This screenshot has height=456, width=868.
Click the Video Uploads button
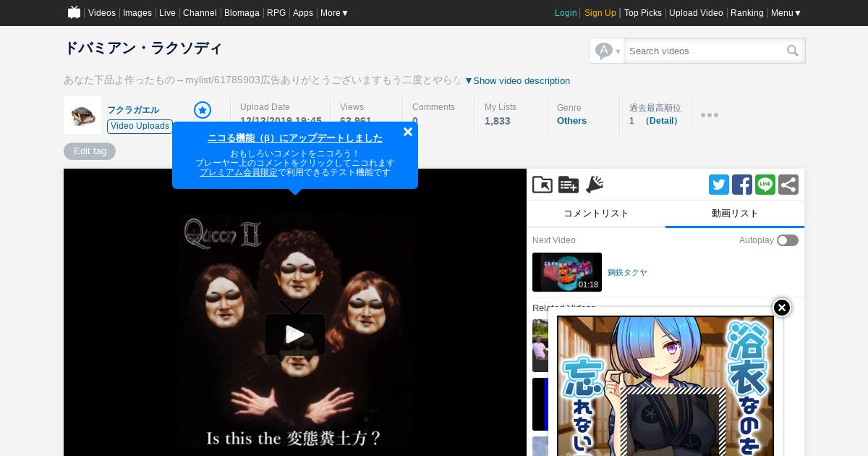coord(140,126)
